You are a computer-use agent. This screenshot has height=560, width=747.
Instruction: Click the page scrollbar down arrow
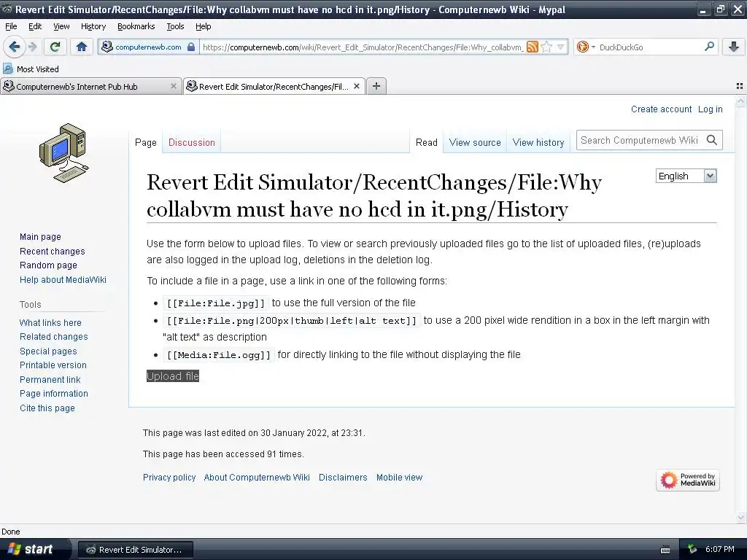[x=740, y=518]
